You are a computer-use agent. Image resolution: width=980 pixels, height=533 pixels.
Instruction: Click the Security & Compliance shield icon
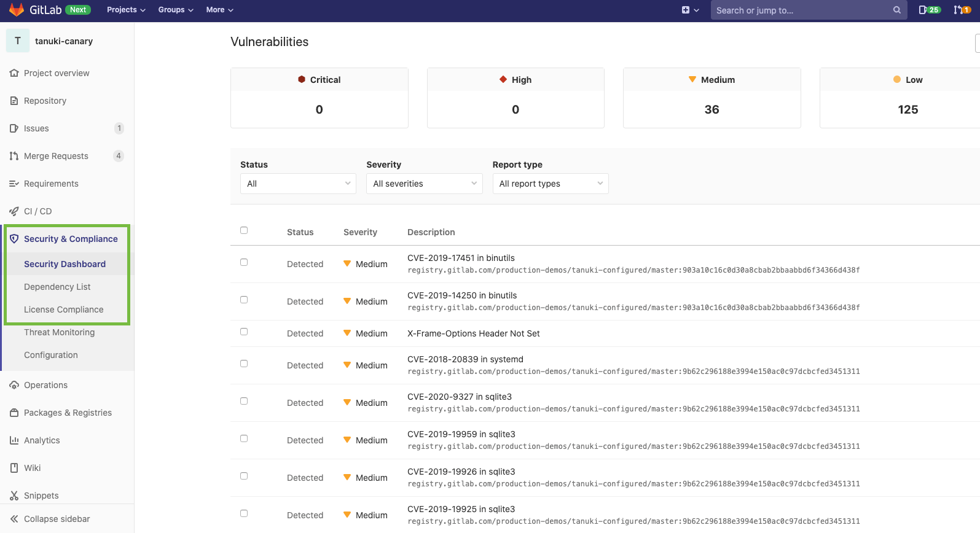click(14, 239)
